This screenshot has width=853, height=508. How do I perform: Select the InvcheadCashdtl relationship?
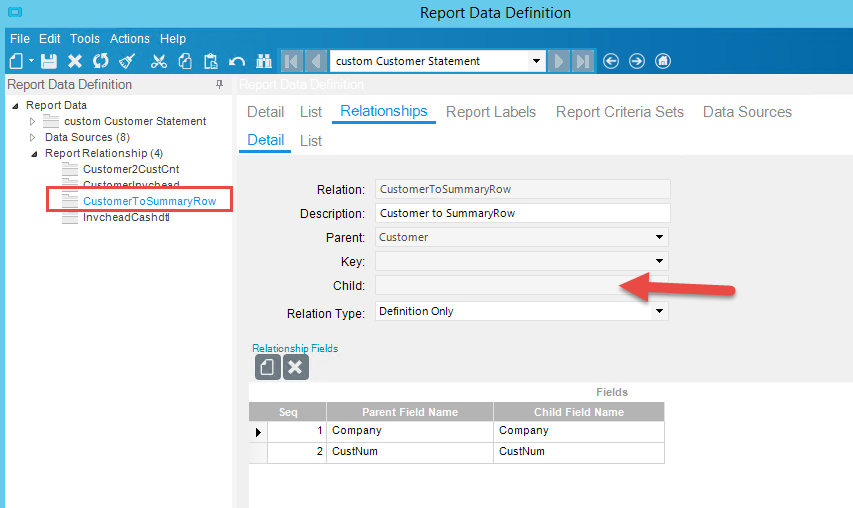point(126,217)
